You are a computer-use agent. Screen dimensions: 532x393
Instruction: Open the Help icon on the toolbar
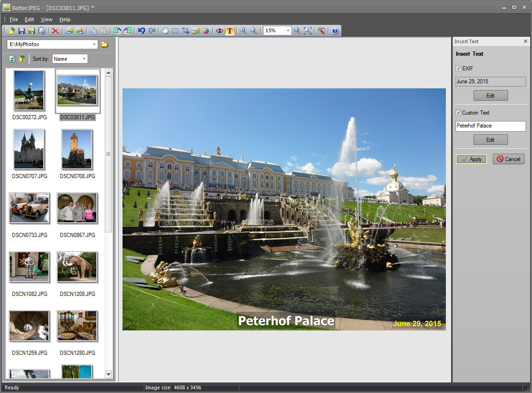[335, 31]
